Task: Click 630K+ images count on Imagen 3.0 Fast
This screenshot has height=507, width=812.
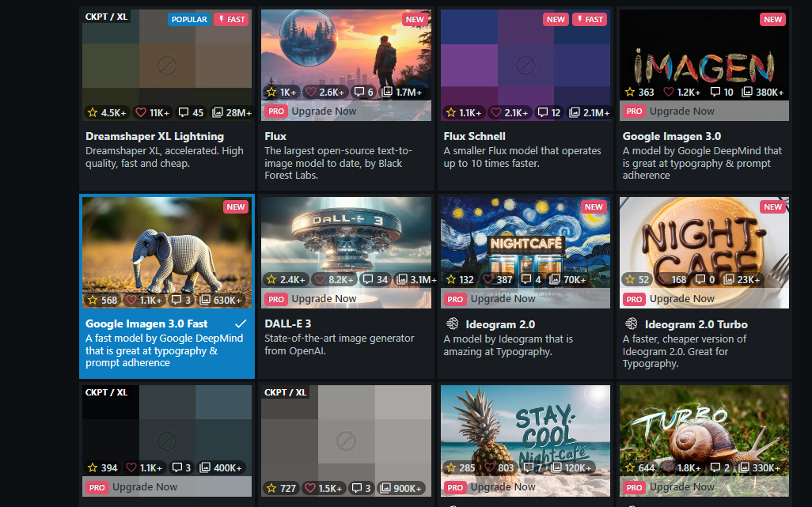Action: (221, 300)
